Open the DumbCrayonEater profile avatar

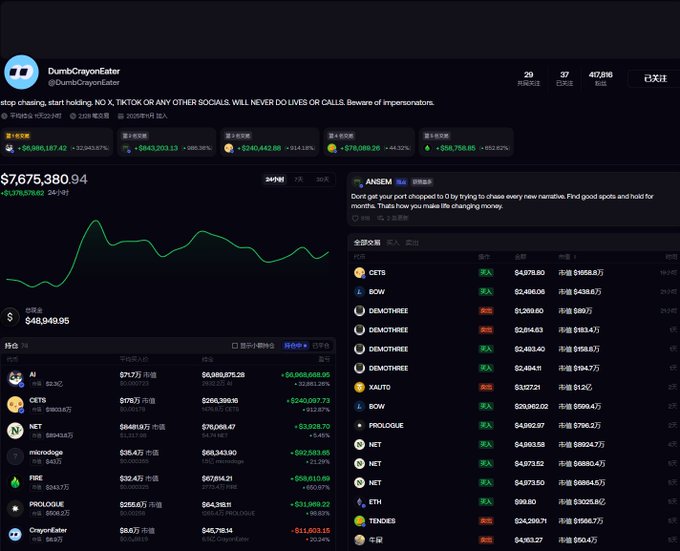[21, 72]
